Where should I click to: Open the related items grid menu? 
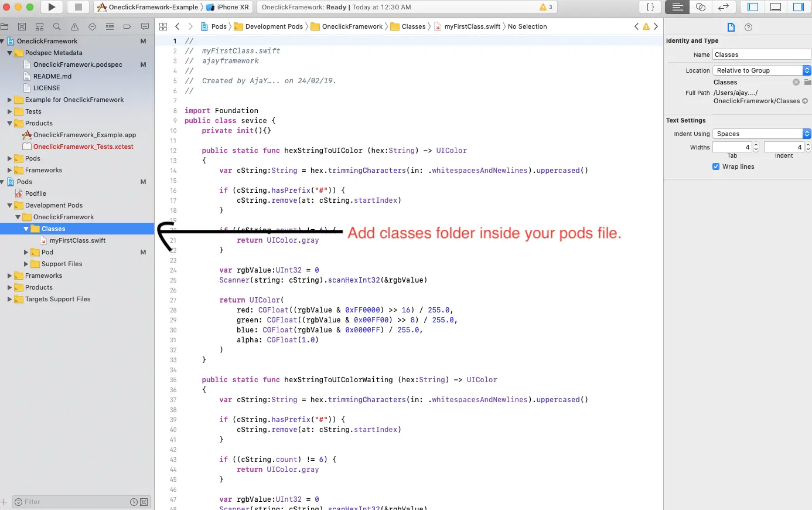pyautogui.click(x=163, y=26)
